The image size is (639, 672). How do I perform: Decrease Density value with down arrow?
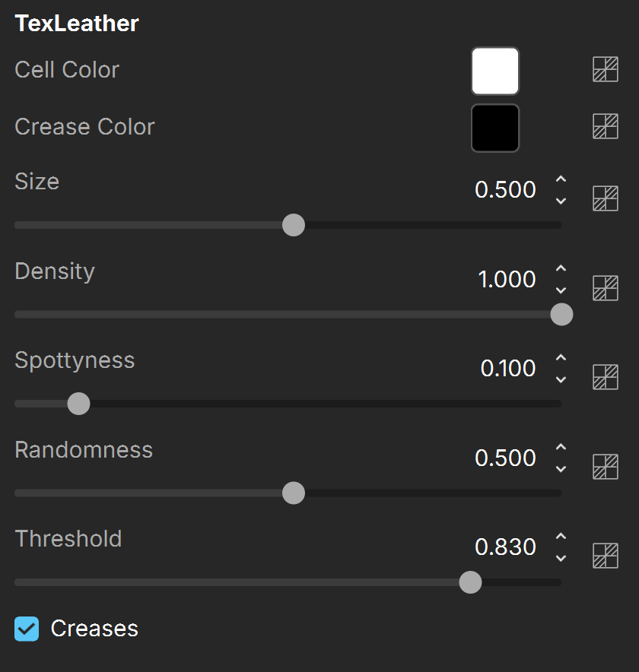click(x=561, y=290)
